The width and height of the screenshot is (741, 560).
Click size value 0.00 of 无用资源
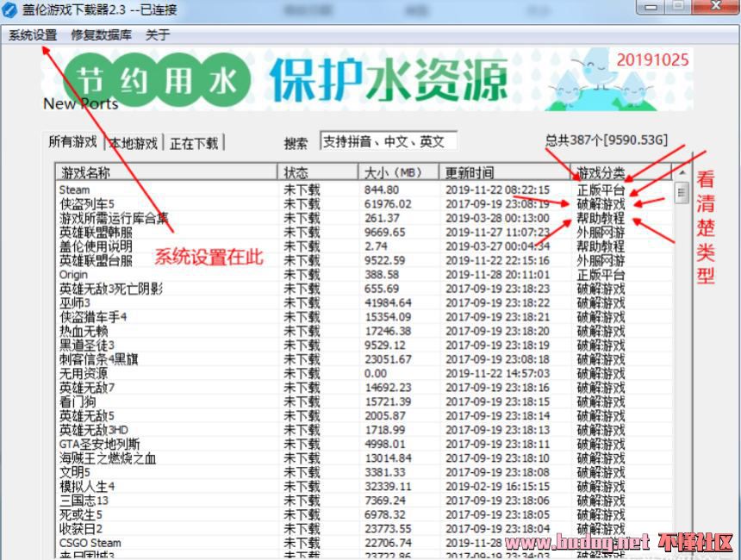point(376,374)
